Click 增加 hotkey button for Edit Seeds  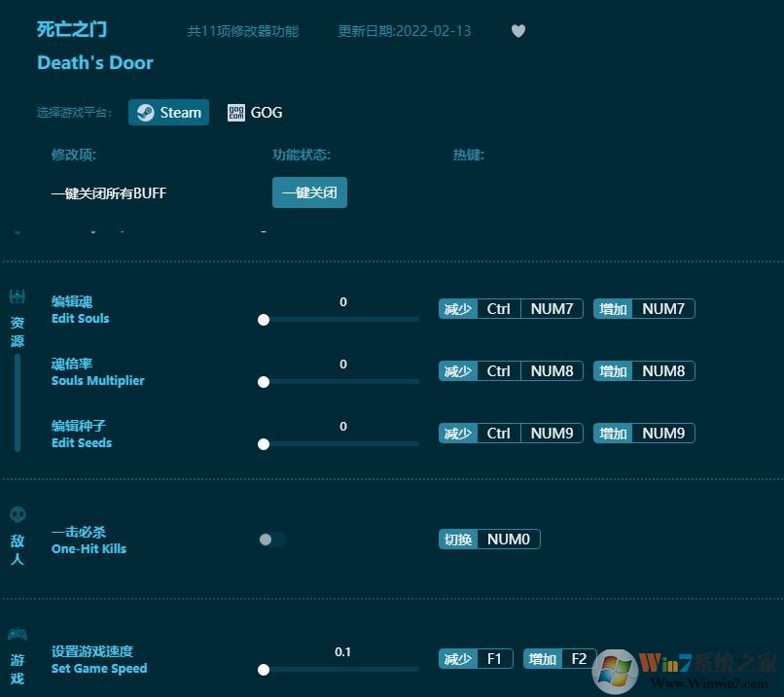point(613,434)
